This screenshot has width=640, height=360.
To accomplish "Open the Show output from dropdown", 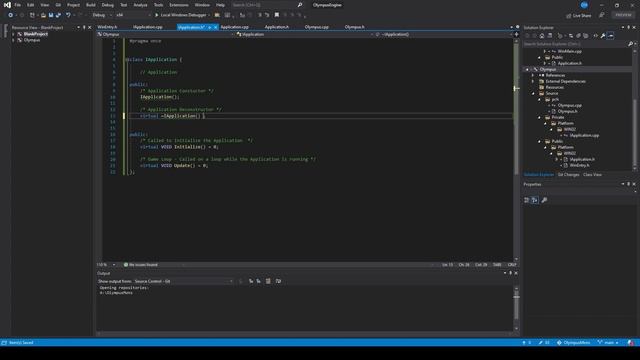I will 184,281.
